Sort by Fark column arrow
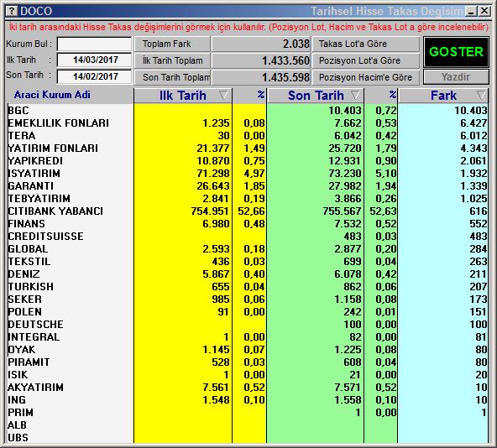The width and height of the screenshot is (497, 448). (481, 95)
